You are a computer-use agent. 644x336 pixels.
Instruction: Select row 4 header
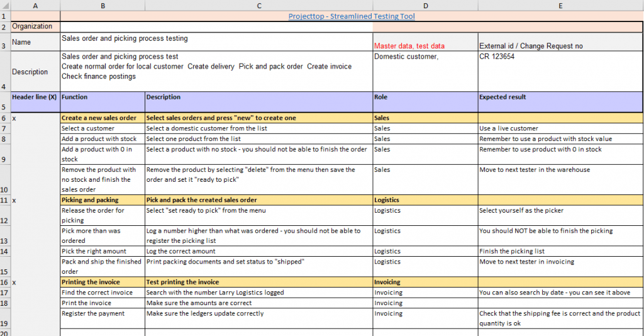click(x=5, y=72)
